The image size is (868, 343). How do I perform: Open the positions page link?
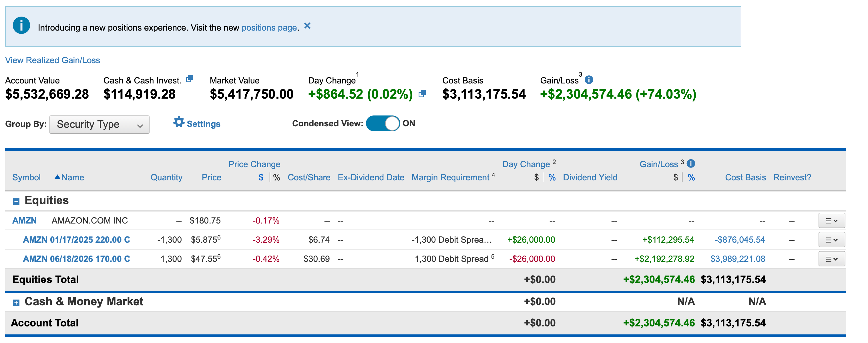[269, 28]
